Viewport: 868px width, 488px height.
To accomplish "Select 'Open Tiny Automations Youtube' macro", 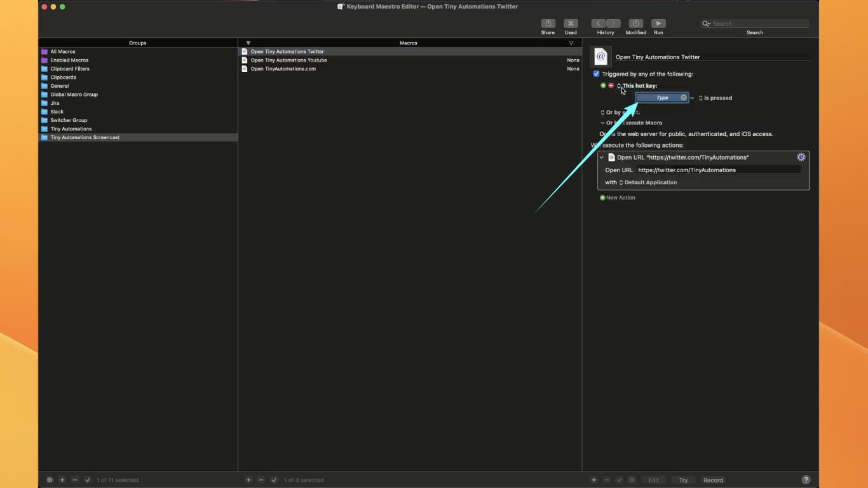I will pyautogui.click(x=410, y=60).
